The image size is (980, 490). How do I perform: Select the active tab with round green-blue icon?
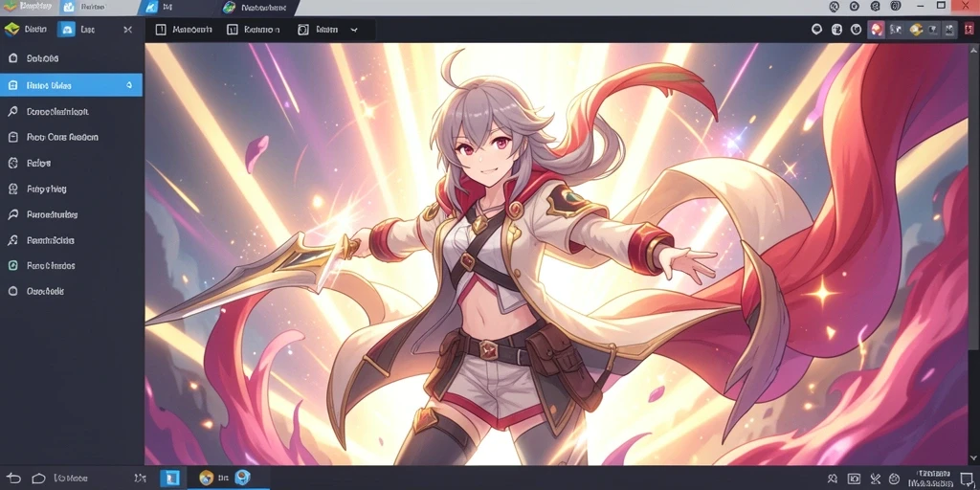[257, 7]
